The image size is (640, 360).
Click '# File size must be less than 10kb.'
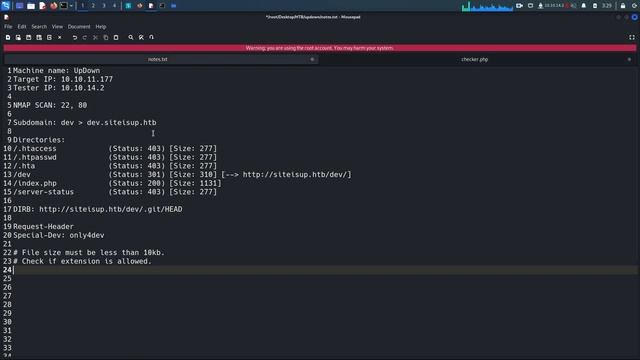pyautogui.click(x=89, y=253)
